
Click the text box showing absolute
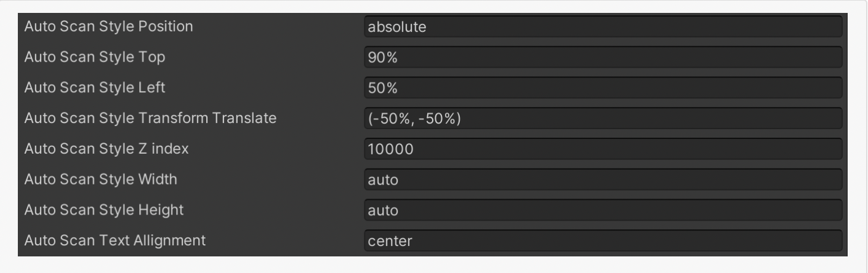tap(602, 26)
